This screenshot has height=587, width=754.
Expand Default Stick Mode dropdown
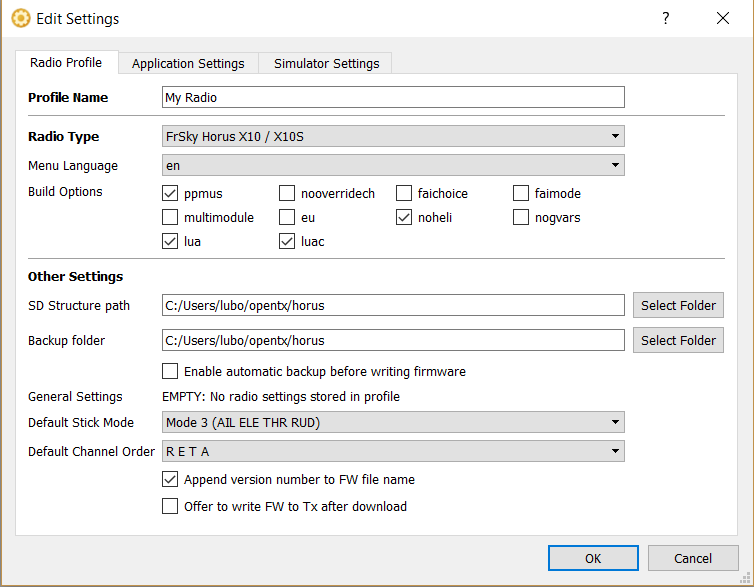pyautogui.click(x=393, y=422)
